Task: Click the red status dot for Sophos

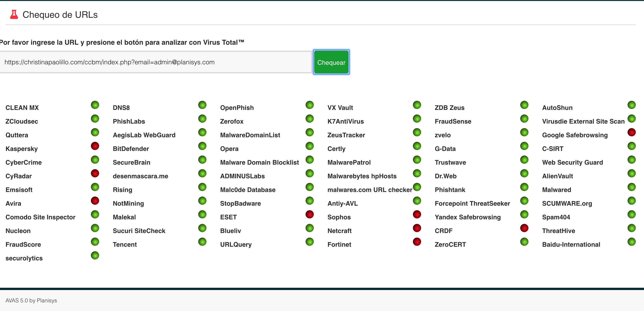Action: [x=417, y=214]
